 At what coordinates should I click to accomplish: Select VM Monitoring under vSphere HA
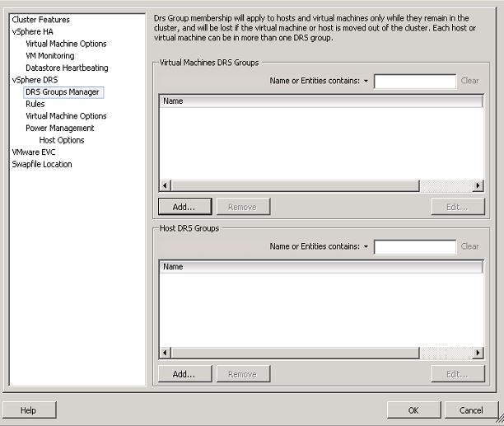(49, 56)
